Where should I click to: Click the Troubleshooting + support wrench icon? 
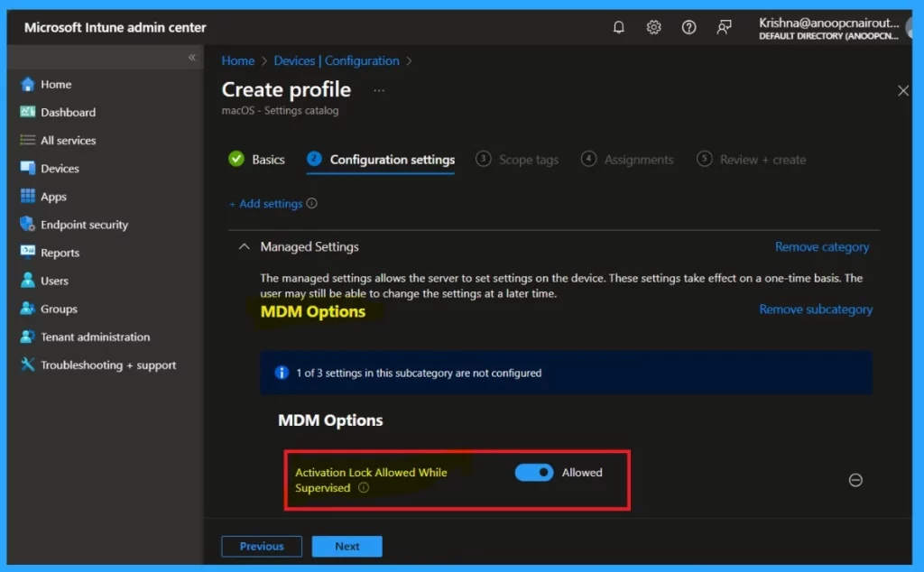click(27, 364)
